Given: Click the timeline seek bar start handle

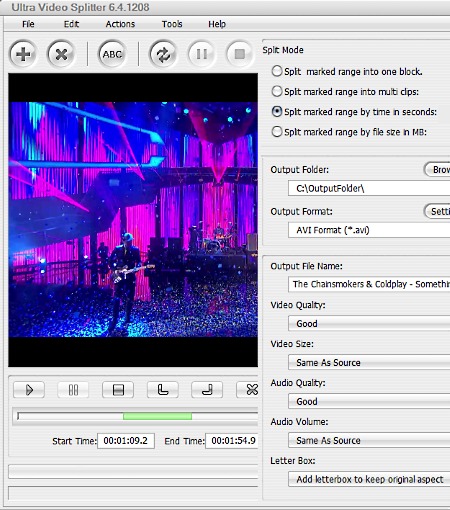Looking at the screenshot, I should 18,416.
